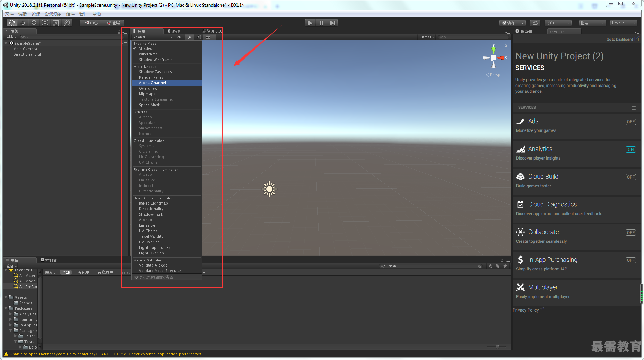Select the Directional Light sun gizmo

(269, 189)
